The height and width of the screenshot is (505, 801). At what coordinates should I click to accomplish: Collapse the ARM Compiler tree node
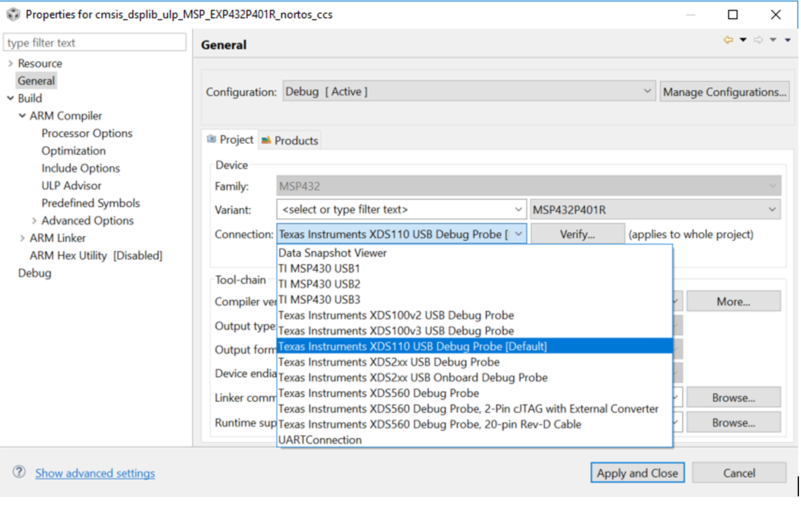pos(22,116)
